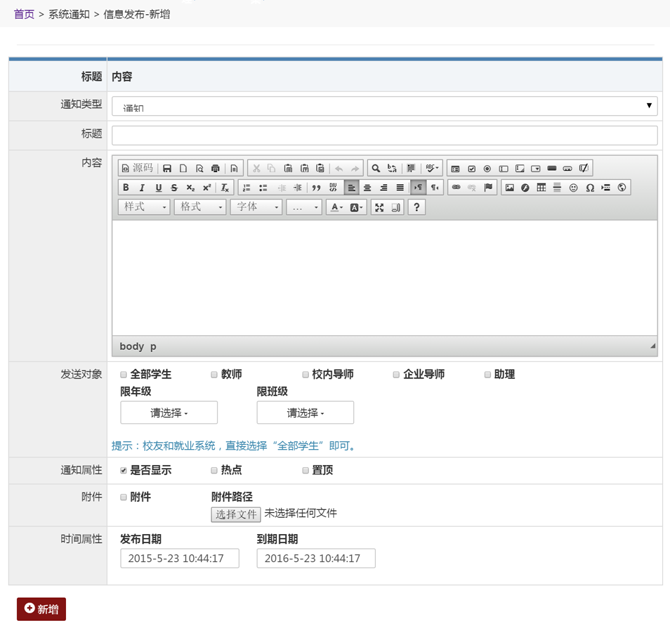This screenshot has width=670, height=626.
Task: Maximize the editor with the expand icon
Action: click(379, 208)
